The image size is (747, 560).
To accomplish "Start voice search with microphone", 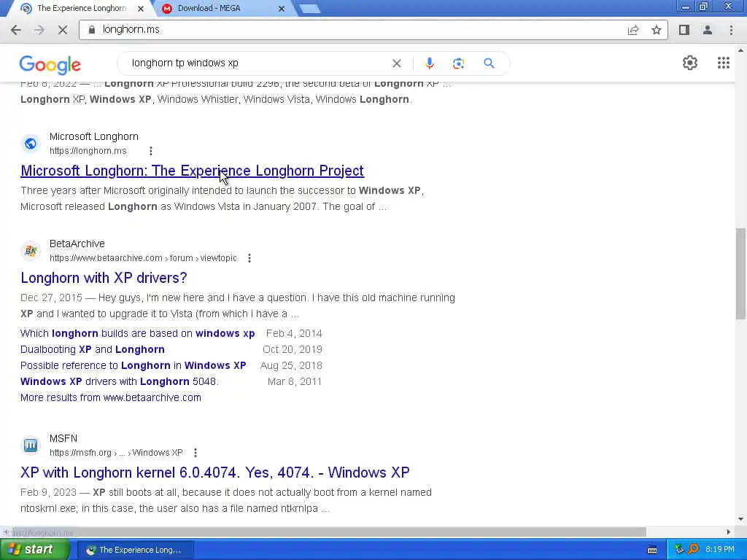I will (x=430, y=63).
